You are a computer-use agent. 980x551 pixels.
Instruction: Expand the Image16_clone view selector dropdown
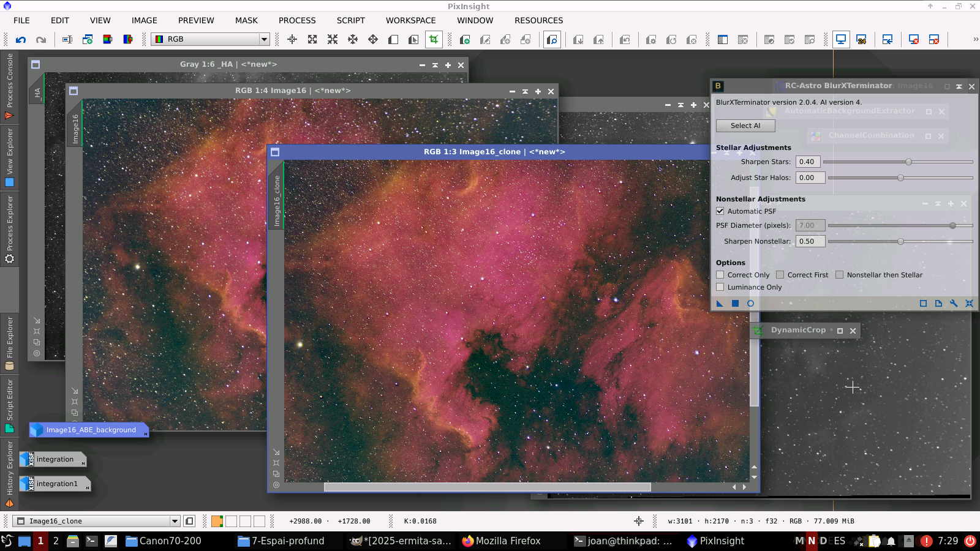tap(175, 521)
